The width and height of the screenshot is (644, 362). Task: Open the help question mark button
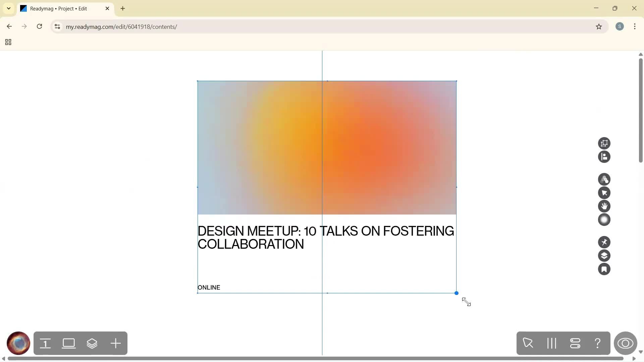tap(598, 343)
